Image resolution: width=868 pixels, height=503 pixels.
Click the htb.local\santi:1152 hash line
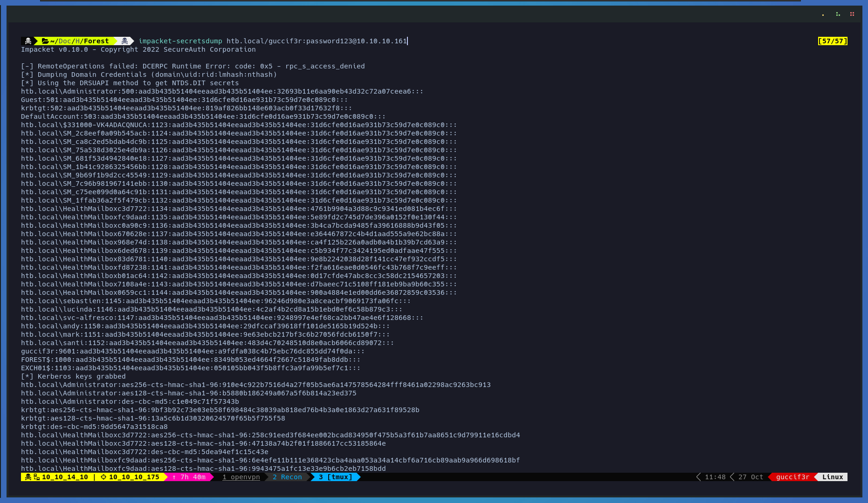coord(207,343)
